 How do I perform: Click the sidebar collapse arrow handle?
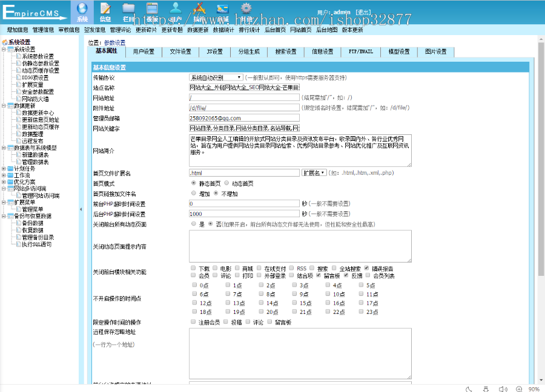[81, 209]
